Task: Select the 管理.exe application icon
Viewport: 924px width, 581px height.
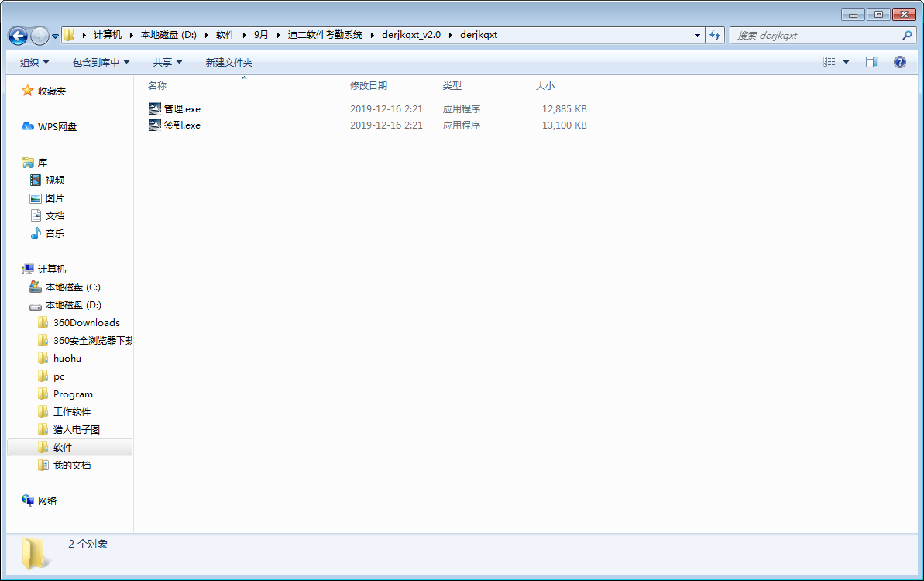Action: coord(155,108)
